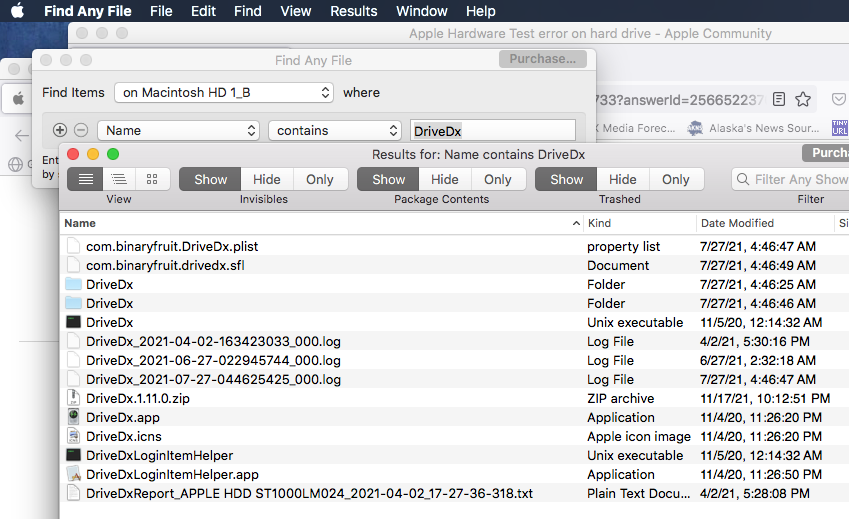Select DriveDx folder modified 4:46:46 AM

(x=73, y=303)
